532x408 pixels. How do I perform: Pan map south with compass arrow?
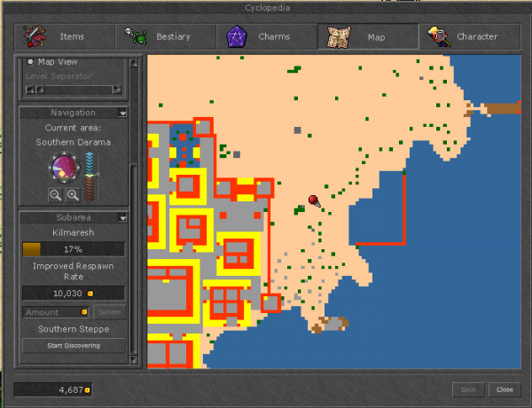coord(64,180)
